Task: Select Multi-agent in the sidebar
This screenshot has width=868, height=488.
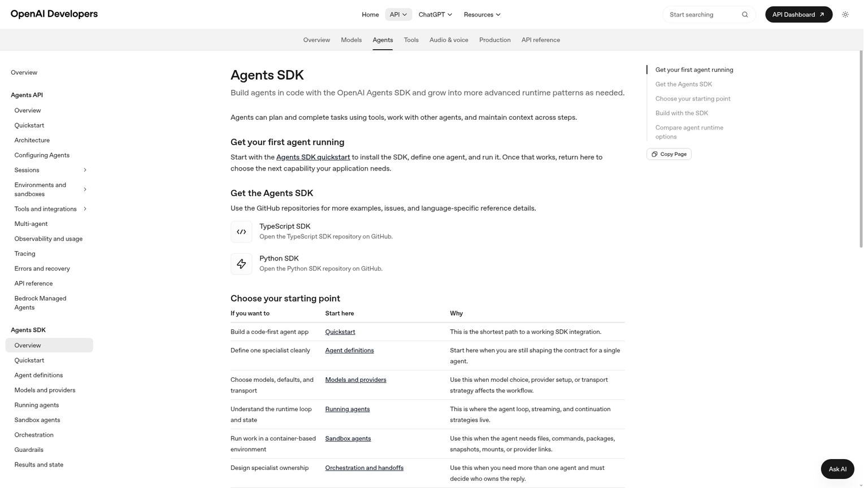Action: pyautogui.click(x=31, y=224)
